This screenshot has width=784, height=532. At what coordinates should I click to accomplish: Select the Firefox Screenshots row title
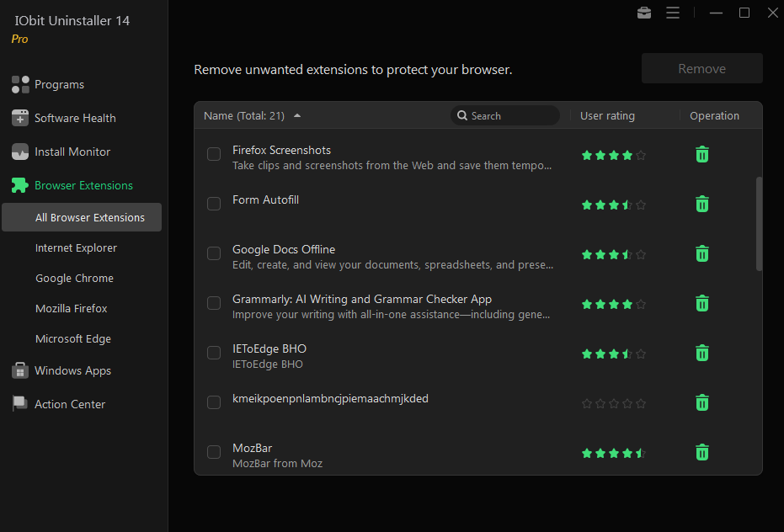click(281, 150)
